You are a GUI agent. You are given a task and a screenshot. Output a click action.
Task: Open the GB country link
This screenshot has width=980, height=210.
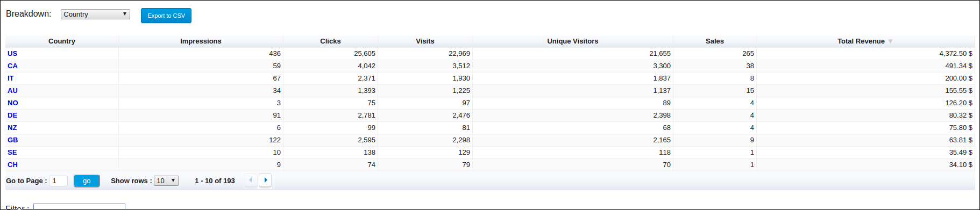point(13,140)
